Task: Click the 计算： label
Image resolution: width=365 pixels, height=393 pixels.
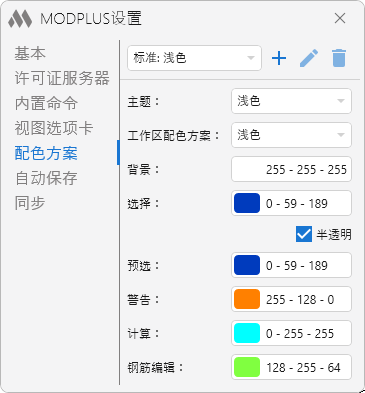Action: (x=144, y=333)
